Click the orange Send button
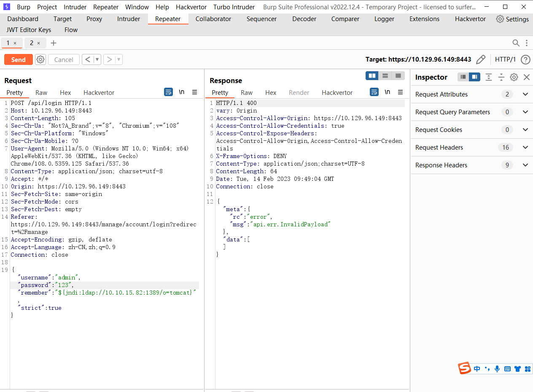533x392 pixels. click(x=18, y=59)
